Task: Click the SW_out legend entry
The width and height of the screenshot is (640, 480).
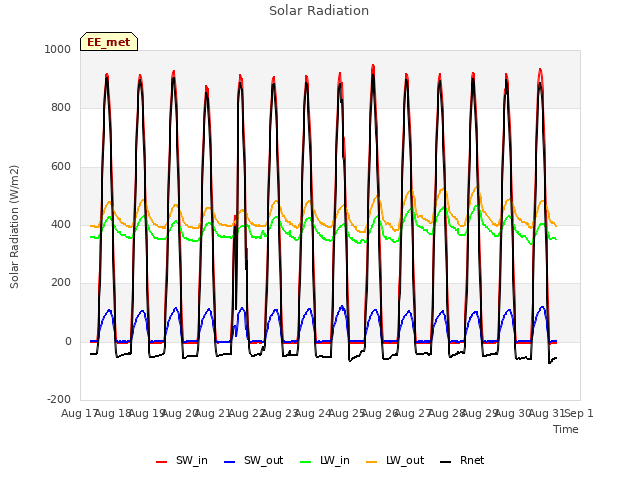Action: point(253,461)
